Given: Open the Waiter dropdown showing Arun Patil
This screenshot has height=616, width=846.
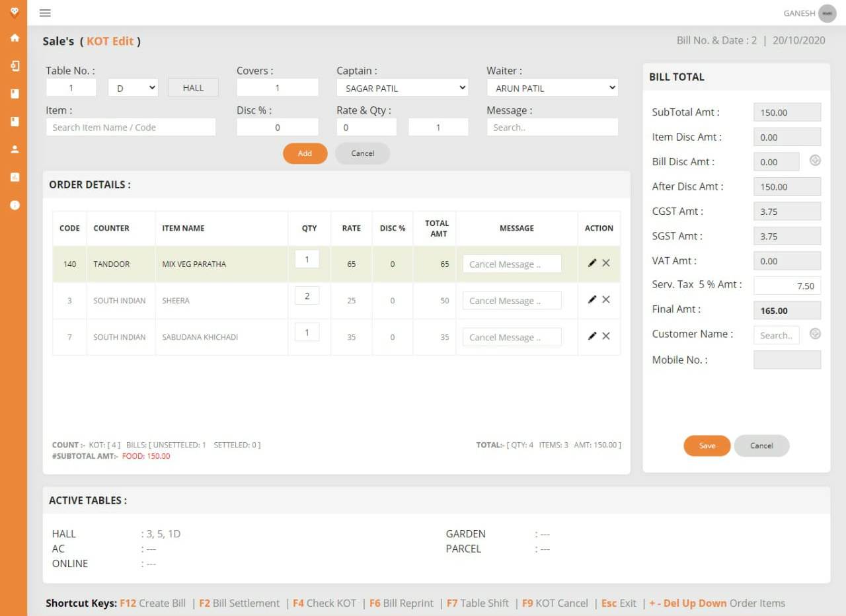Looking at the screenshot, I should 552,87.
